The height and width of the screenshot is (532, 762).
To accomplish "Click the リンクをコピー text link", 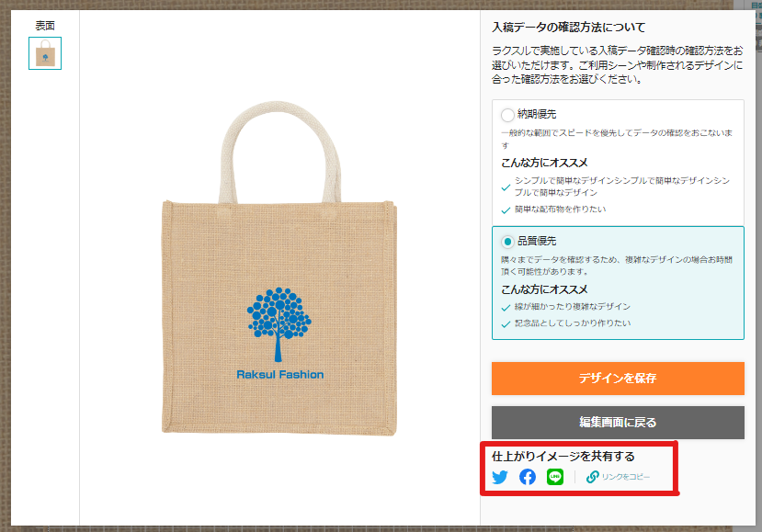I will coord(625,477).
